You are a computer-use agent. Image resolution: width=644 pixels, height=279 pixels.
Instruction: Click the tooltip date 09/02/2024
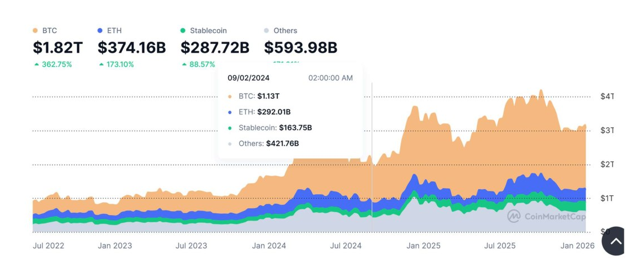(248, 78)
